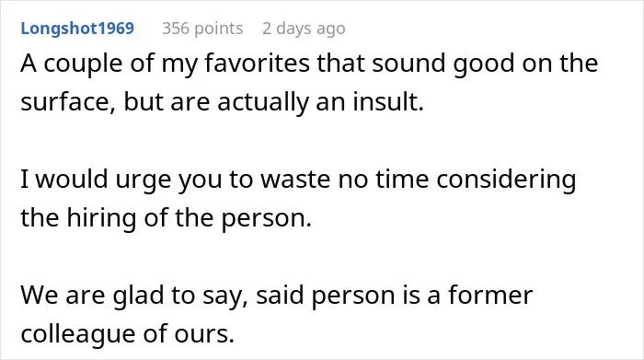Click the word 'favorites' in the comment
This screenshot has width=644, height=360.
click(x=257, y=64)
